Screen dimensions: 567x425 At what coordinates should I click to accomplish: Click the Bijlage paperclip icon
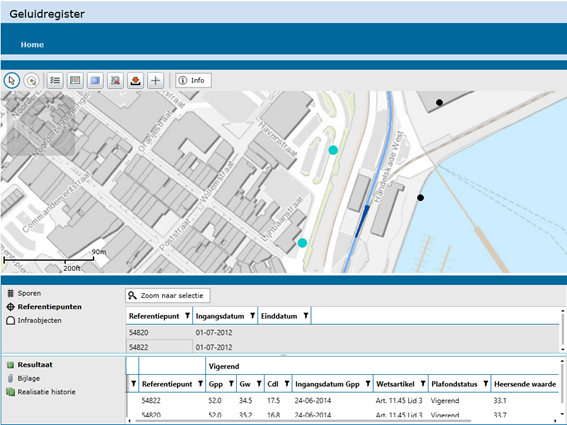coord(10,378)
